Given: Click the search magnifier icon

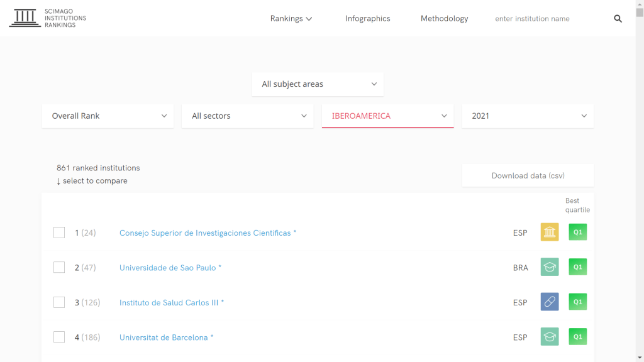Looking at the screenshot, I should tap(618, 19).
